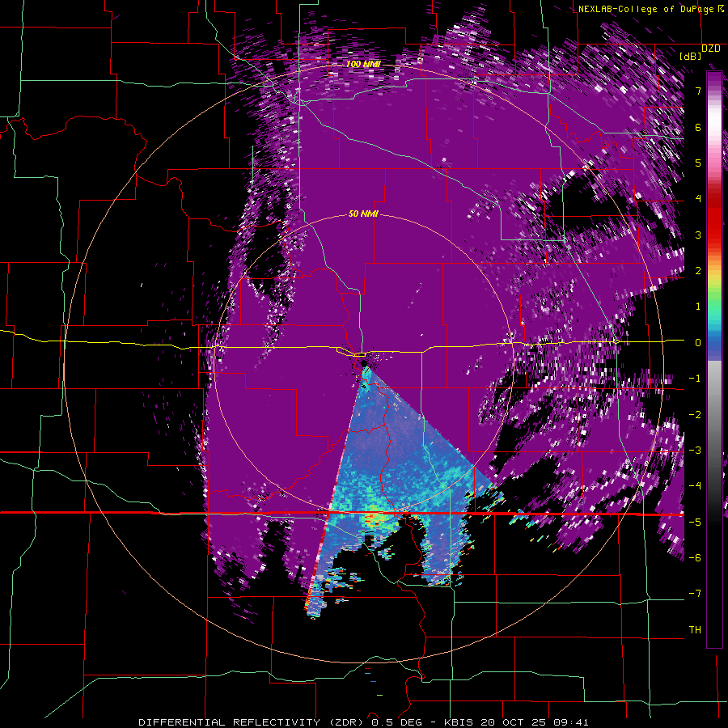
Task: Click the 4 value on the color scale
Action: [x=698, y=199]
